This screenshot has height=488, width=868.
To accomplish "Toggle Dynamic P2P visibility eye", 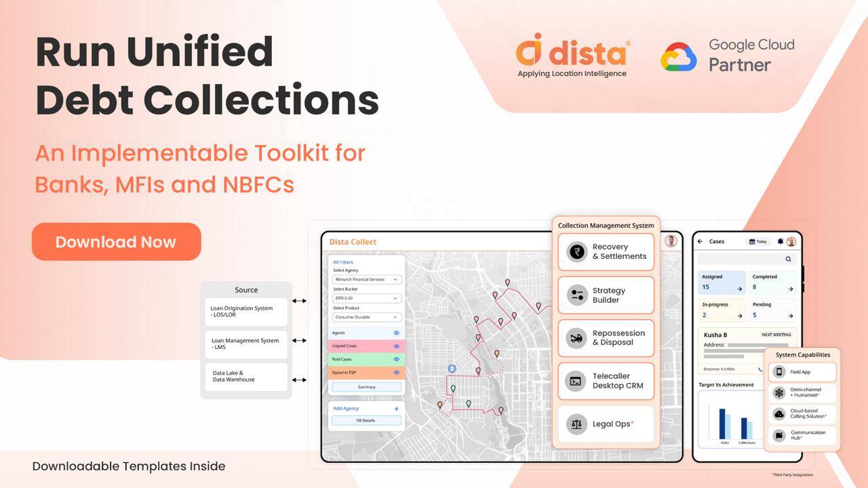I will click(x=397, y=372).
